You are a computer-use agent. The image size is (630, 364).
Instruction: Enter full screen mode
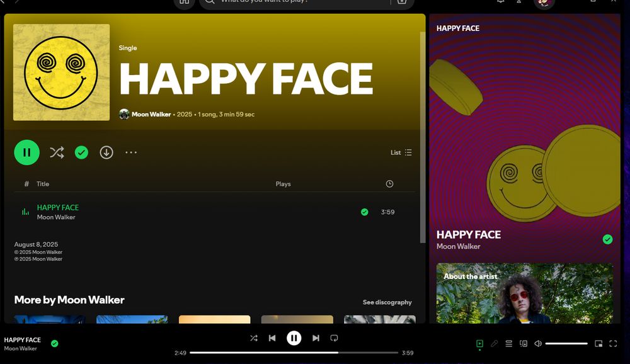pyautogui.click(x=613, y=343)
